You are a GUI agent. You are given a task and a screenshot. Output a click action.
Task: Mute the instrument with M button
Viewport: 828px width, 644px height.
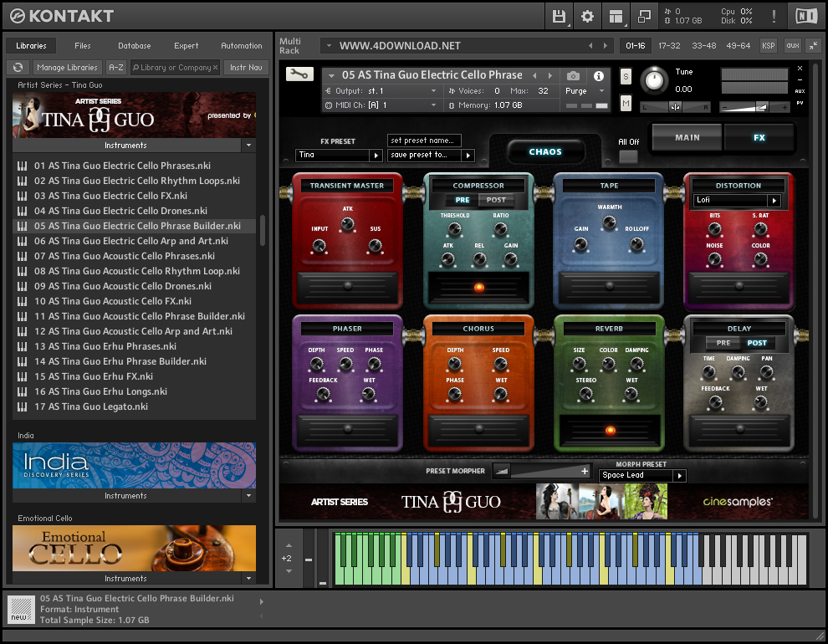626,104
